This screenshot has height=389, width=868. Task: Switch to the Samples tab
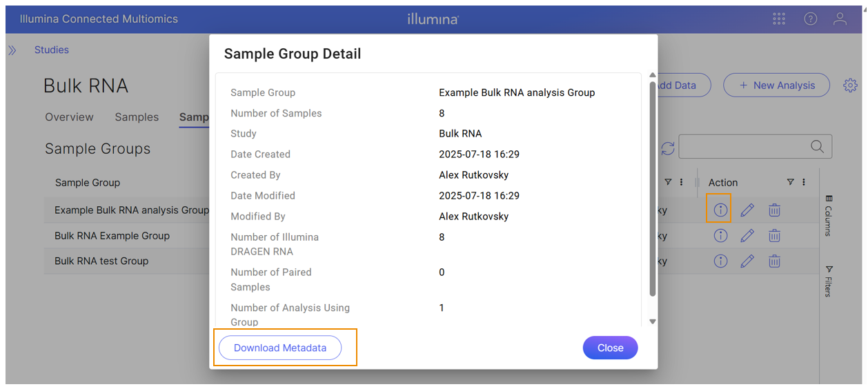click(137, 117)
